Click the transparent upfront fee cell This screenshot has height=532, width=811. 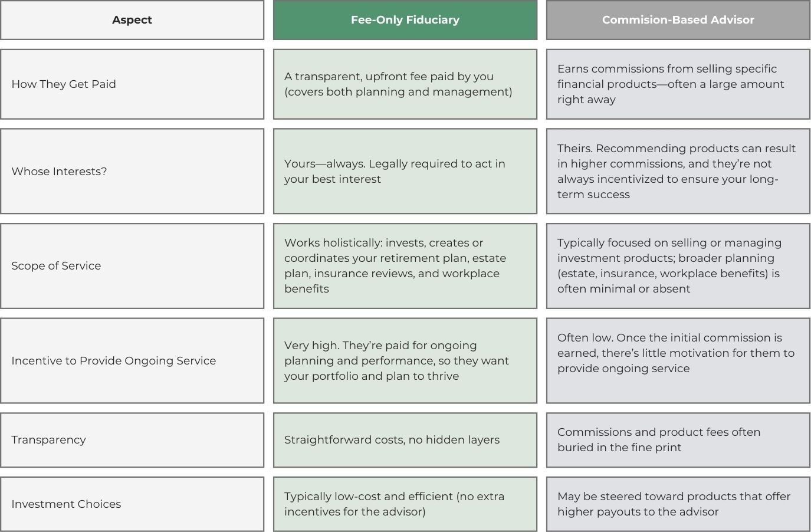click(x=405, y=84)
